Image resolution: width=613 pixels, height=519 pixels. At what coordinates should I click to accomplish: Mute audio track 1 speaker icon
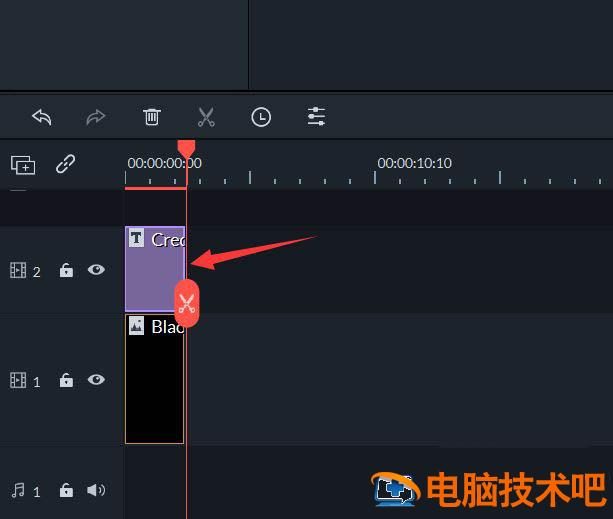(96, 490)
